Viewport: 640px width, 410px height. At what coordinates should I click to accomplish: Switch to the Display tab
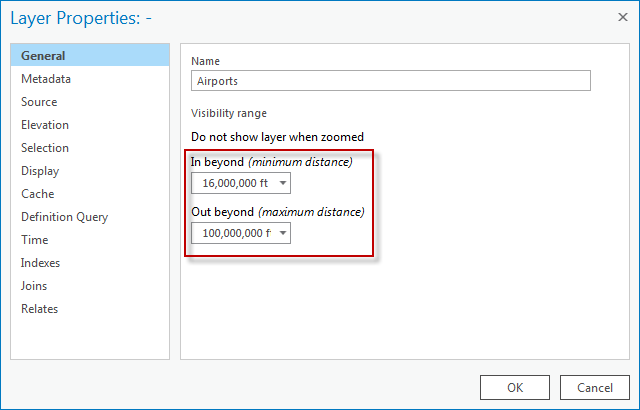coord(40,171)
